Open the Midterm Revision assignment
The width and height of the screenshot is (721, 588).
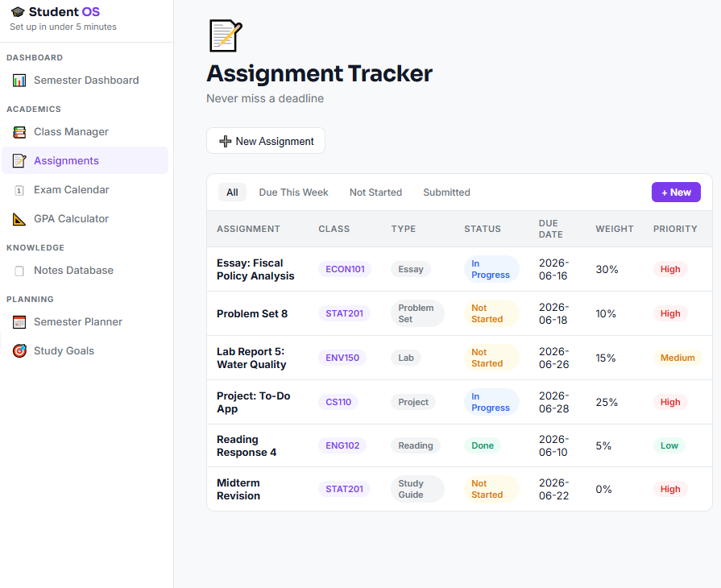238,489
